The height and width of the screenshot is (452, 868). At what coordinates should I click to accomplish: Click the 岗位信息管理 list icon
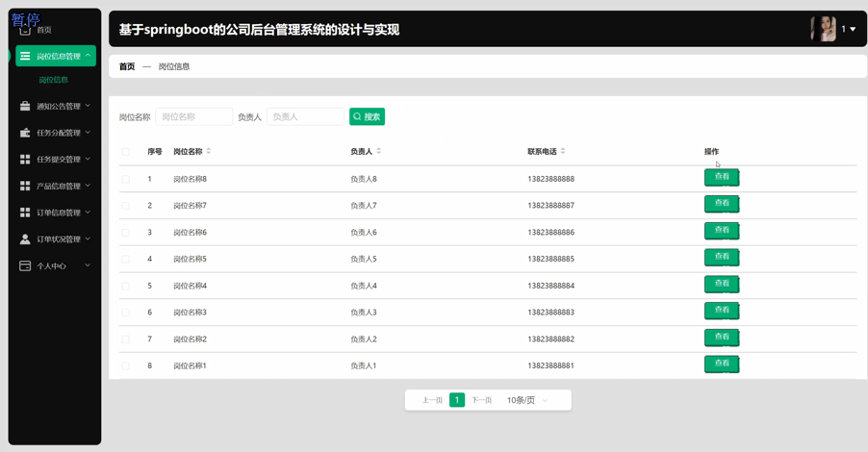point(25,56)
